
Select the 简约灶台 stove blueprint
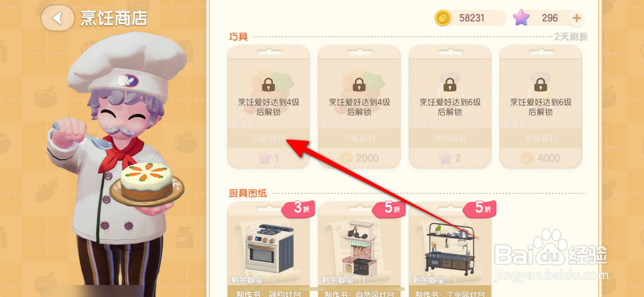(x=269, y=248)
